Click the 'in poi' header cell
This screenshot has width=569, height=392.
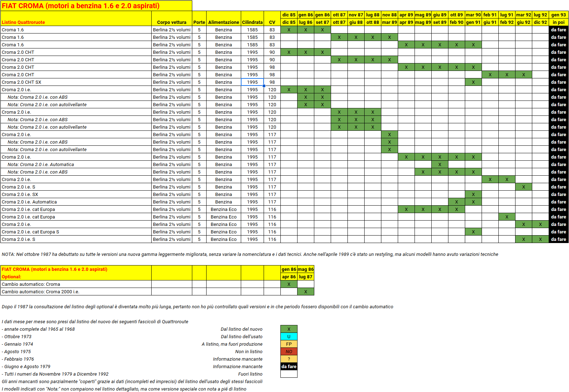point(559,22)
